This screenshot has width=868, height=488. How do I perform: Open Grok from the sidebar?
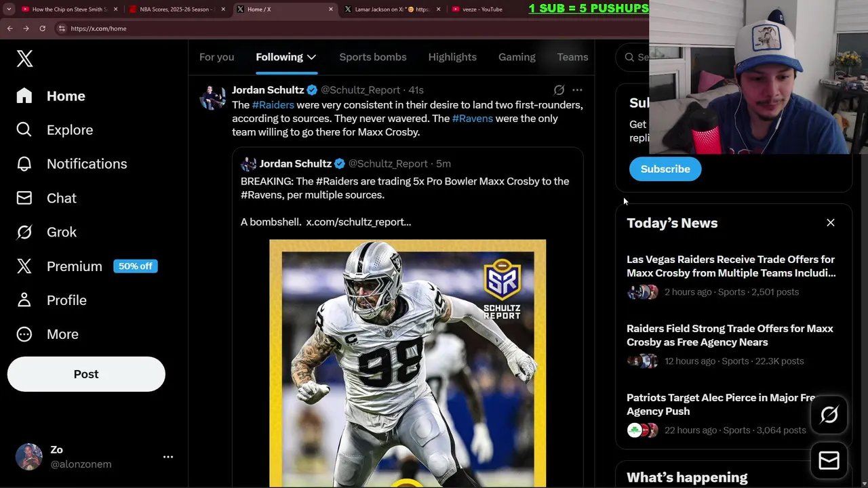(47, 232)
